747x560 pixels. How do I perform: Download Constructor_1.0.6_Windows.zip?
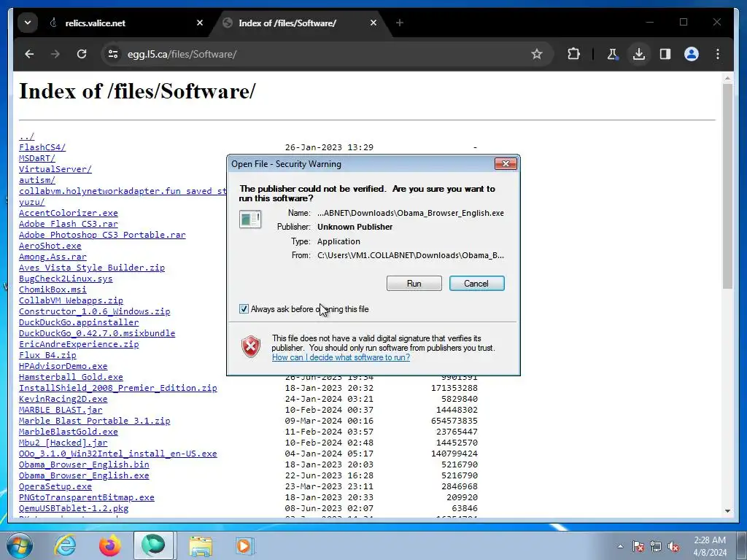[x=94, y=312]
